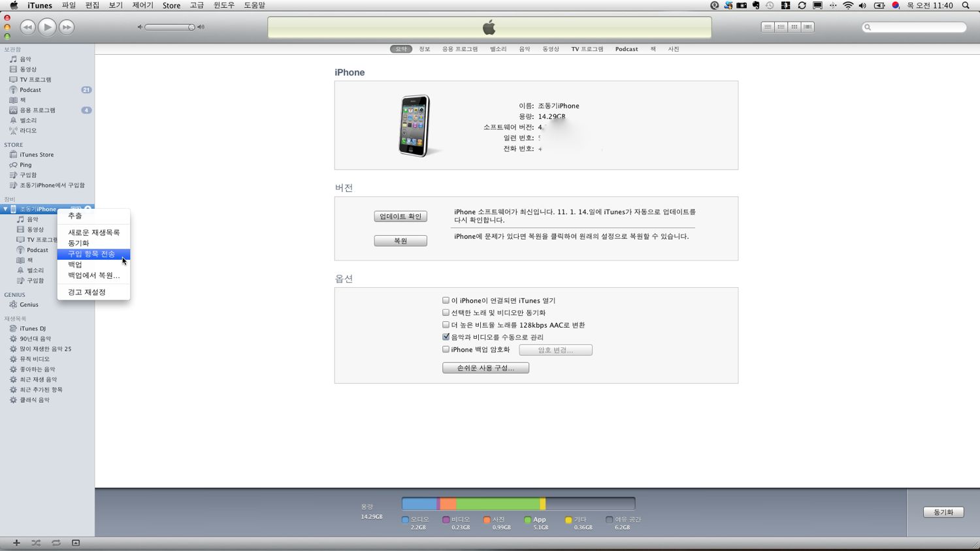Click the 동기화 button at bottom right
This screenshot has width=980, height=551.
point(943,512)
